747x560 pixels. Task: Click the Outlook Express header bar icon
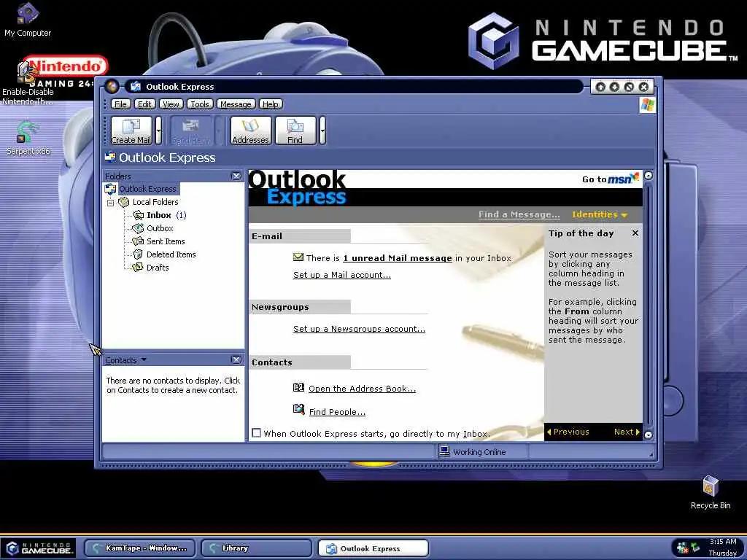click(110, 157)
